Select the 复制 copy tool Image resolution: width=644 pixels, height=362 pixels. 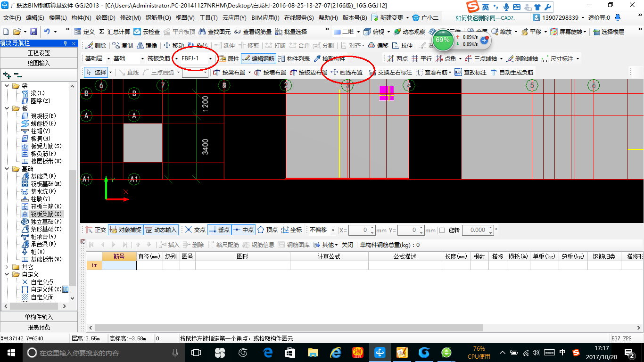point(123,45)
